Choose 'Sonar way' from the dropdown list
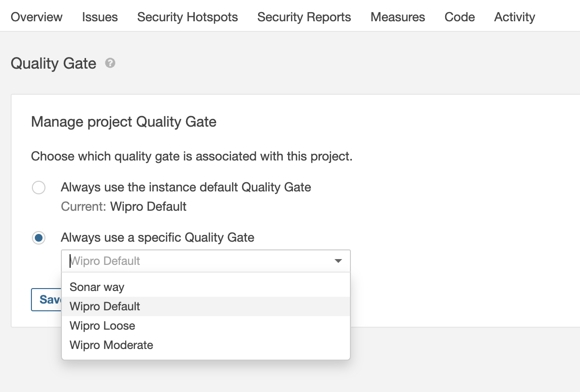Screen dimensions: 580x392 (x=97, y=287)
